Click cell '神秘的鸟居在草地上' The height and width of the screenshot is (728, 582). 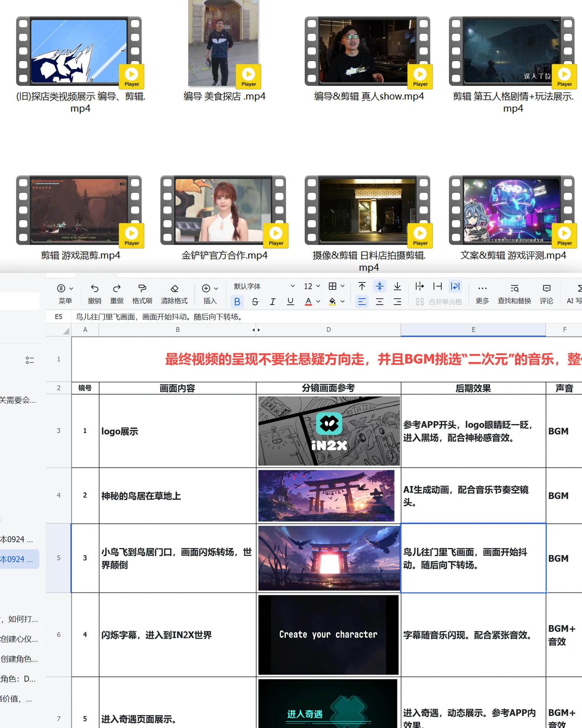click(x=177, y=495)
